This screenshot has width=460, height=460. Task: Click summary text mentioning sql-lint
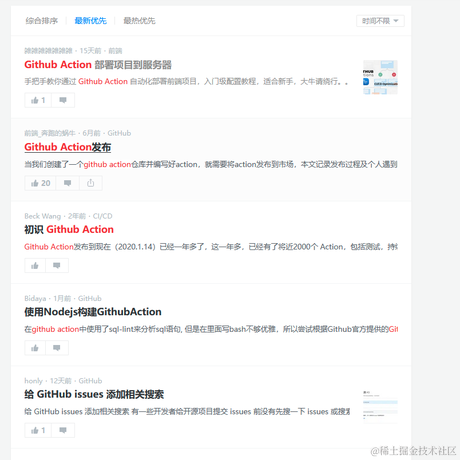(x=211, y=329)
